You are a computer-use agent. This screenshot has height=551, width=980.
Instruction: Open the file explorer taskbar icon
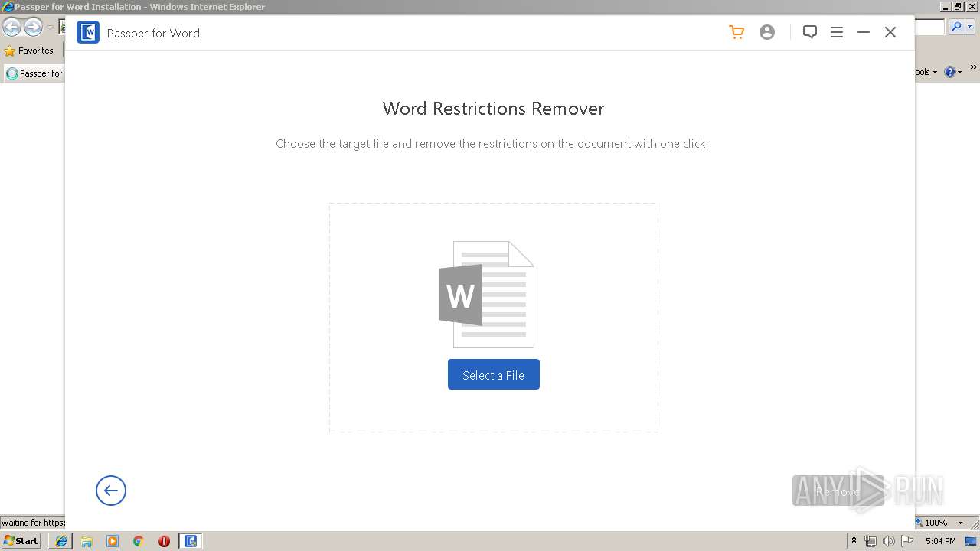[87, 541]
